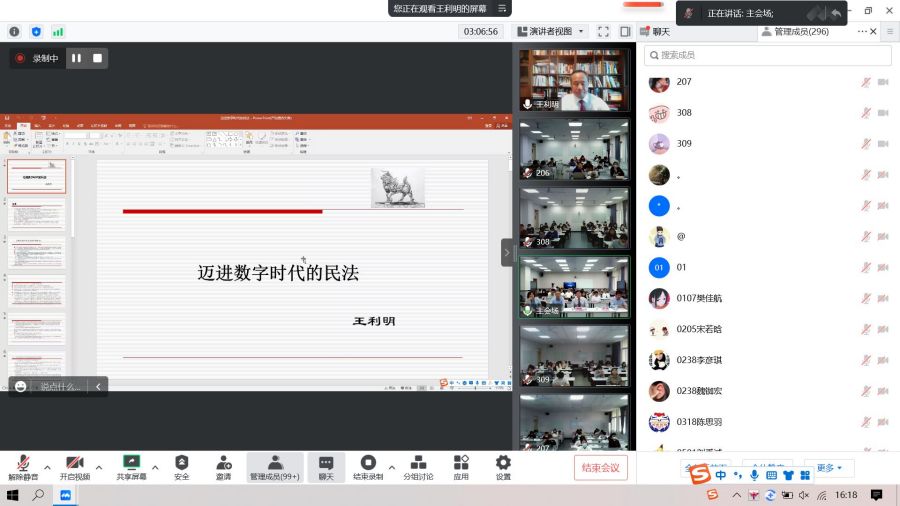Expand the 更多 dropdown in members panel
Screen dimensions: 900x506
coord(829,468)
